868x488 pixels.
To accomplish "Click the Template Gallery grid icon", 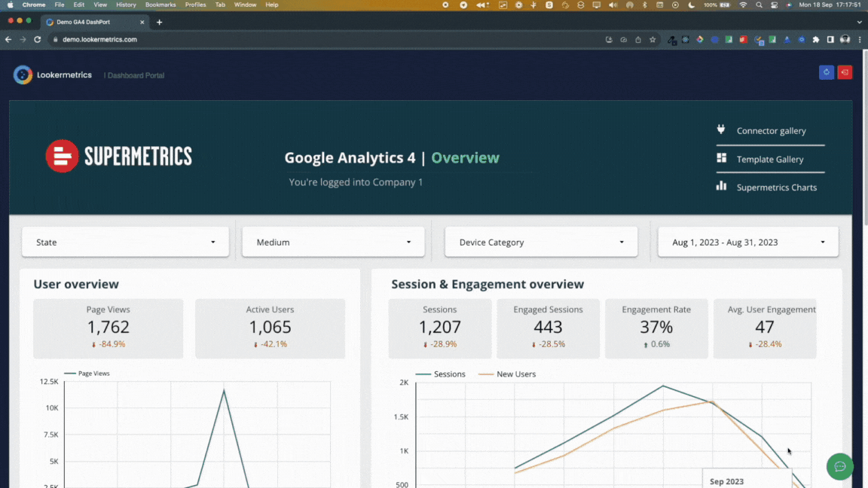I will tap(721, 158).
